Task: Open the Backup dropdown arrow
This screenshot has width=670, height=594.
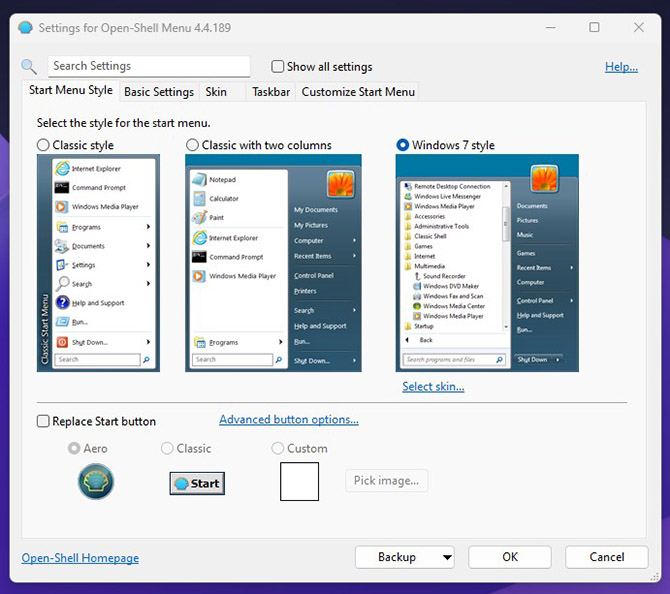Action: pyautogui.click(x=447, y=557)
